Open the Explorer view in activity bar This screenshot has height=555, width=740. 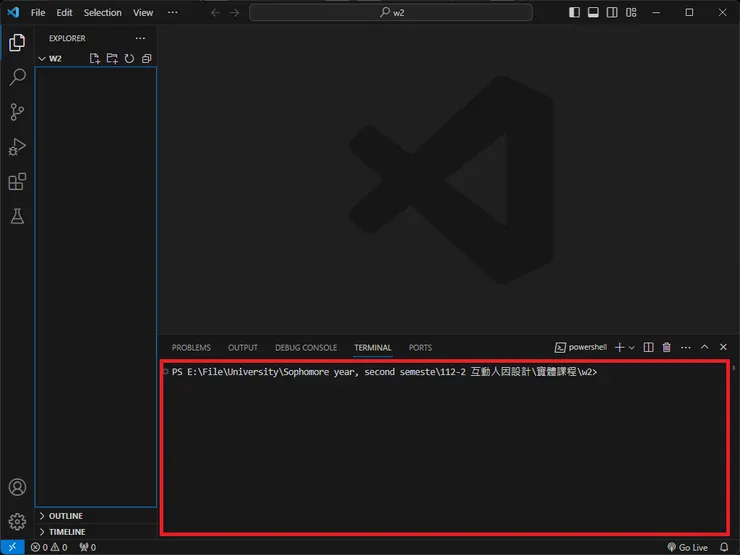17,42
